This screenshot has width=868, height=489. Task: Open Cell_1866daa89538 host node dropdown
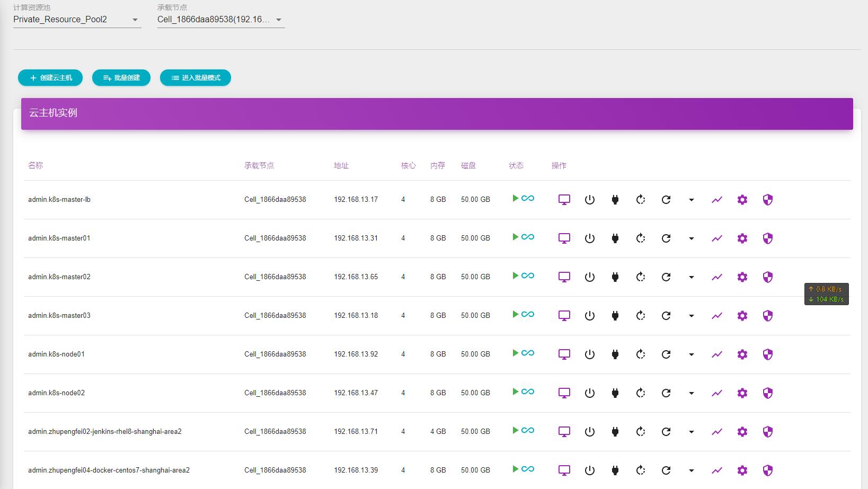tap(220, 20)
